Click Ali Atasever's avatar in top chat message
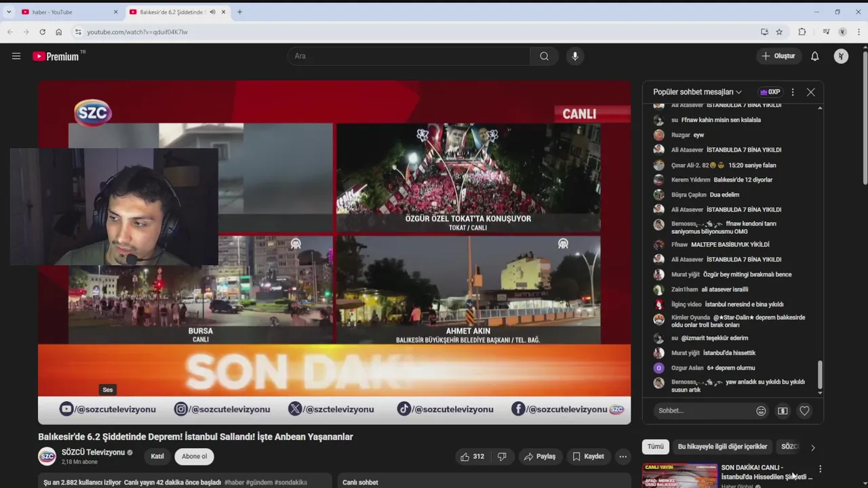This screenshot has width=868, height=488. [x=658, y=106]
